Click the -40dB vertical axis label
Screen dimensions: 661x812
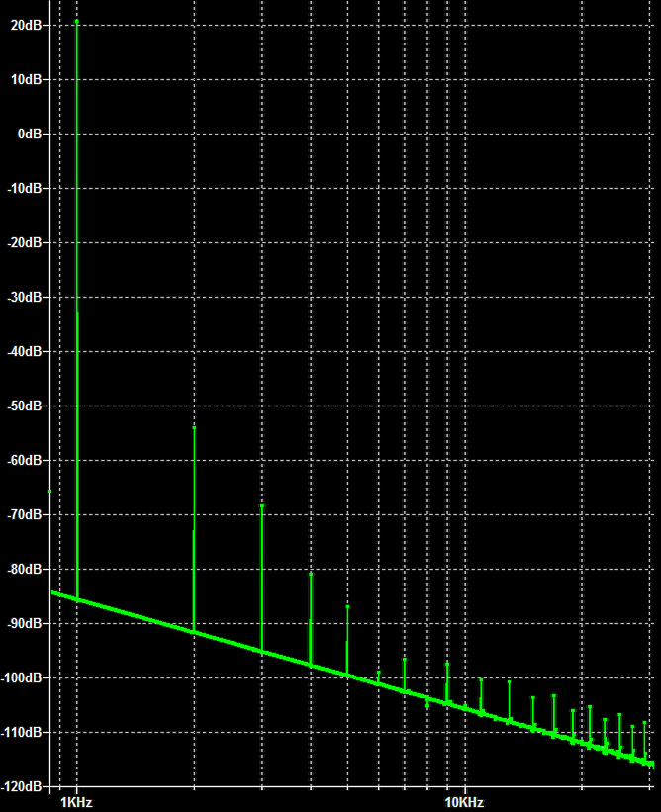[22, 351]
